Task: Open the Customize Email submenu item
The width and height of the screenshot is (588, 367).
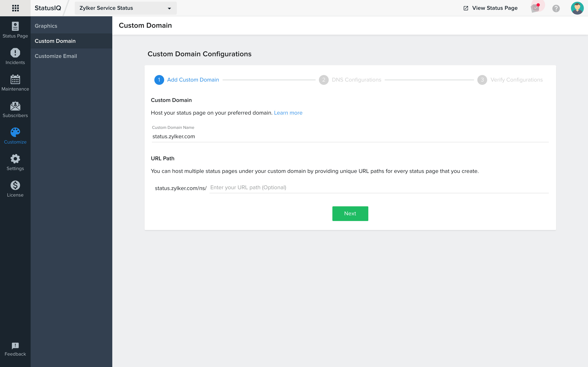Action: [x=56, y=56]
